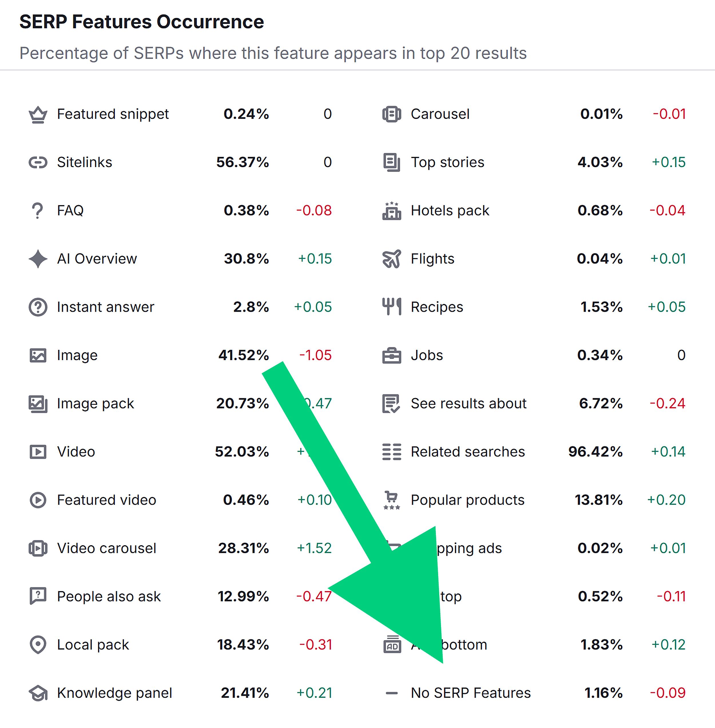Click the Video carousel change indicator
The height and width of the screenshot is (728, 715).
coord(315,548)
